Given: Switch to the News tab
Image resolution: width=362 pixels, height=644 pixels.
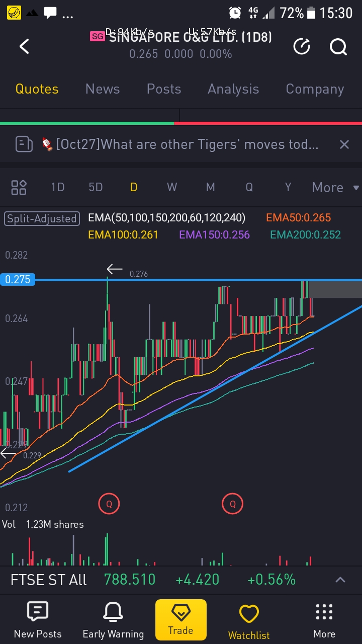Looking at the screenshot, I should [103, 89].
